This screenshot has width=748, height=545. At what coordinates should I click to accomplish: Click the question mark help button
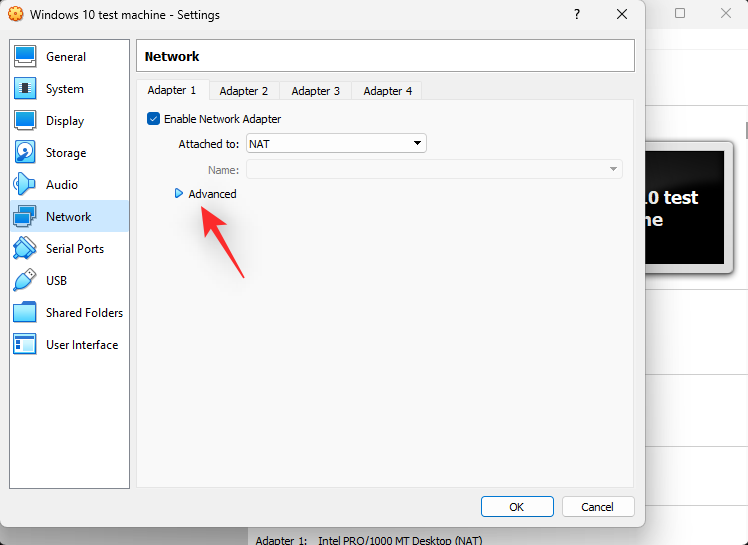point(577,14)
